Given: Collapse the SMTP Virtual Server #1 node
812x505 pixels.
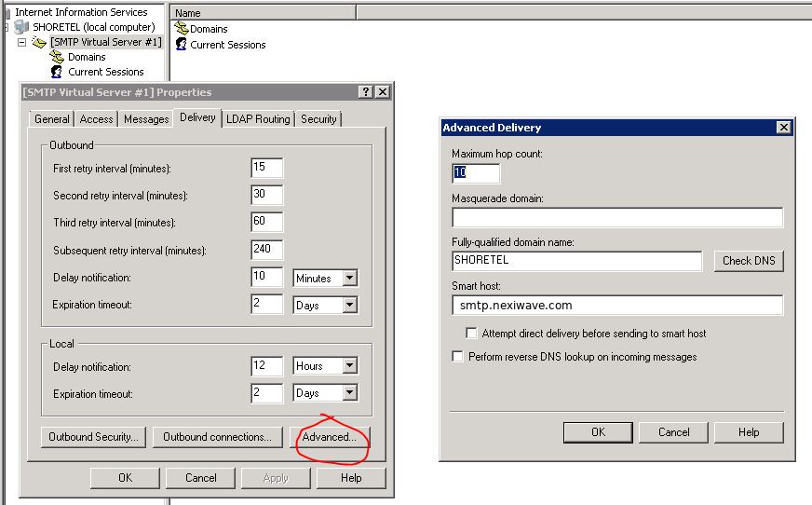Looking at the screenshot, I should (x=22, y=42).
